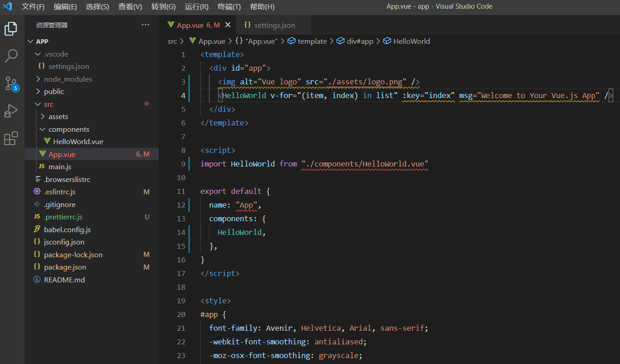Click the JS icon beside main.js
The image size is (620, 364).
42,166
